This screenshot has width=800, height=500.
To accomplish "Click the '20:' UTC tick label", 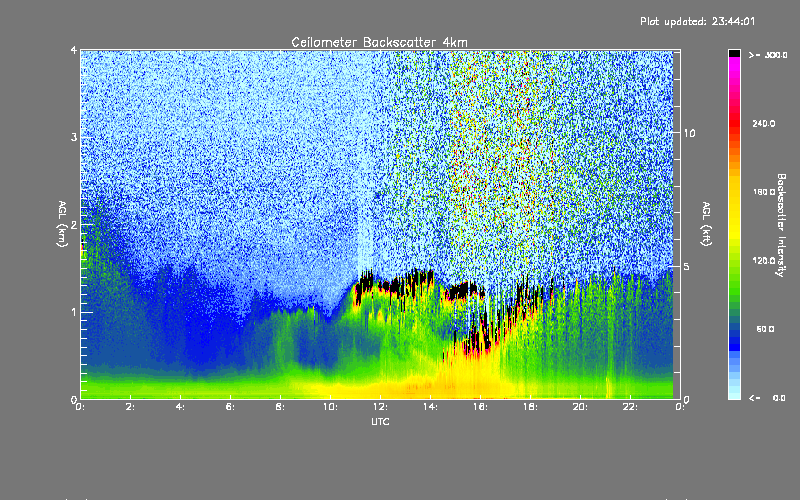I will (580, 407).
